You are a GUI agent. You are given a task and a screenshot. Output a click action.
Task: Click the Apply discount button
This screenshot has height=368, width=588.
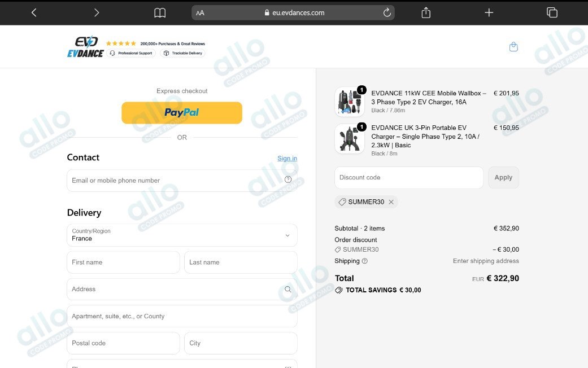coord(503,177)
